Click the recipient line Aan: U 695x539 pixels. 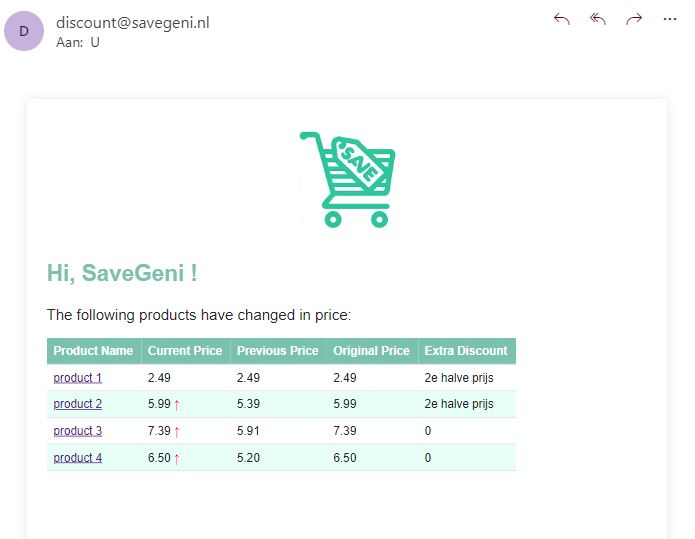click(x=78, y=42)
